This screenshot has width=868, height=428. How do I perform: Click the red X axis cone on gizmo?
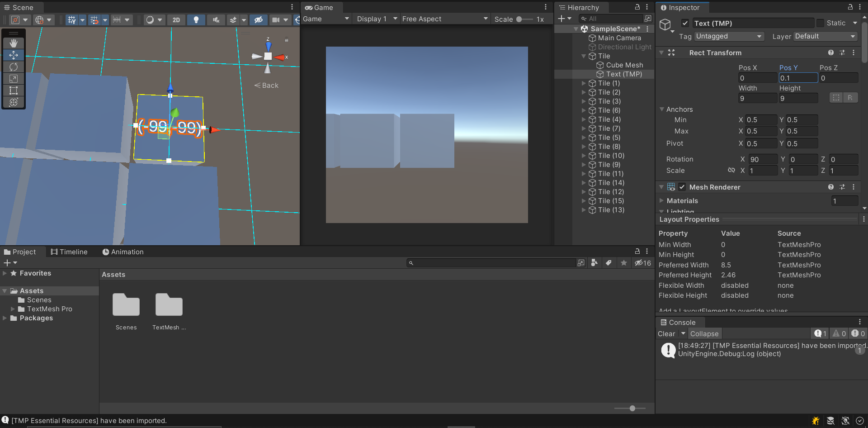click(x=280, y=57)
